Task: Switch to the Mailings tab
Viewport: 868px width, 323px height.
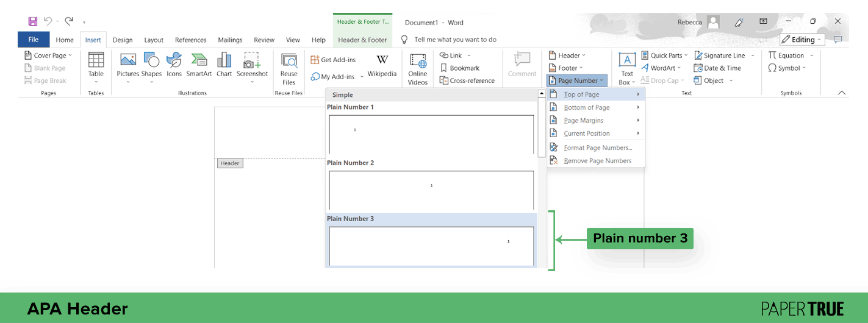Action: (x=230, y=40)
